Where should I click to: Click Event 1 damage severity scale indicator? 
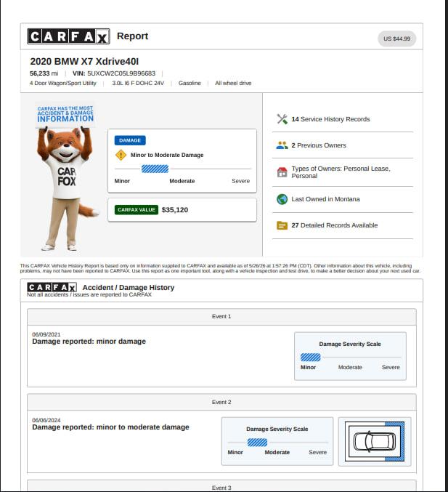pyautogui.click(x=310, y=358)
